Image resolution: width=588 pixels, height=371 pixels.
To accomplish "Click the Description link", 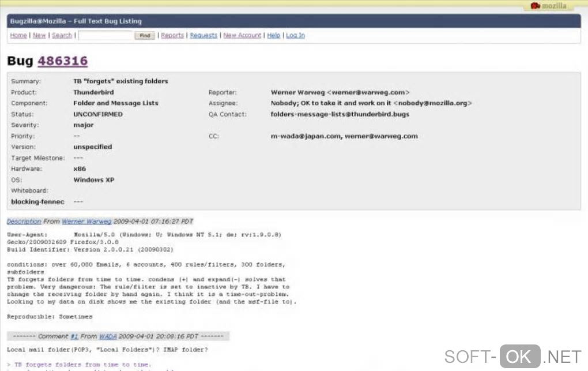I will (24, 222).
